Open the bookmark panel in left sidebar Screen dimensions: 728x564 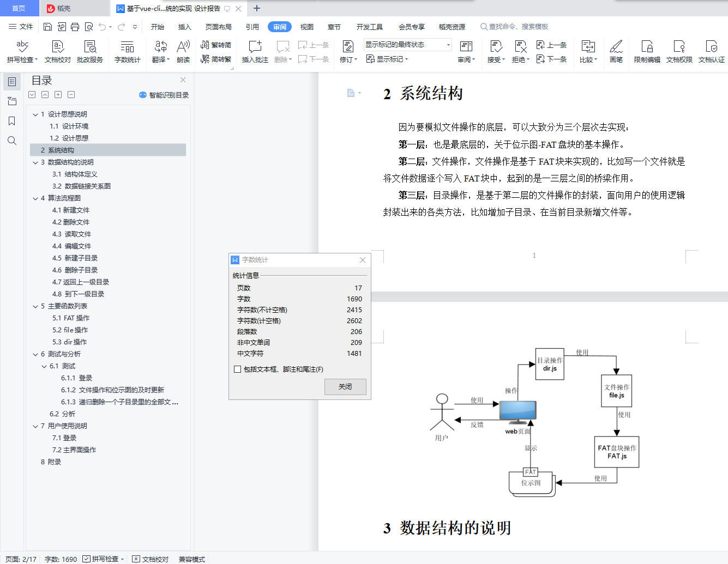[11, 121]
